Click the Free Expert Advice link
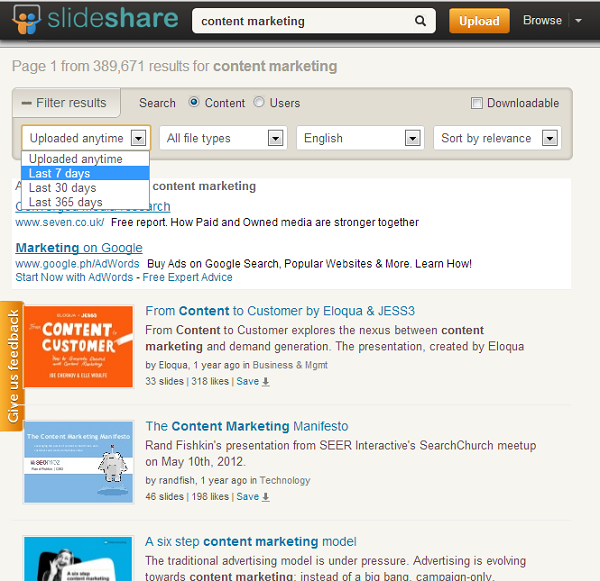The height and width of the screenshot is (581, 600). click(188, 277)
